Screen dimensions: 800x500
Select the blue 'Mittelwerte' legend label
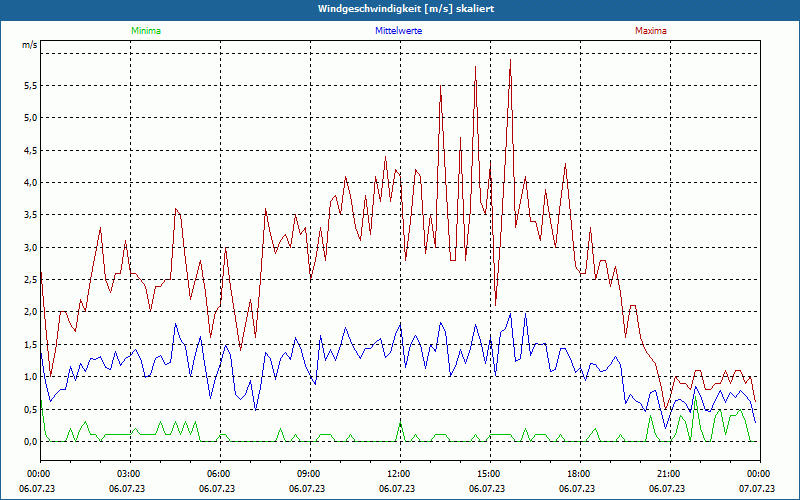pos(398,31)
